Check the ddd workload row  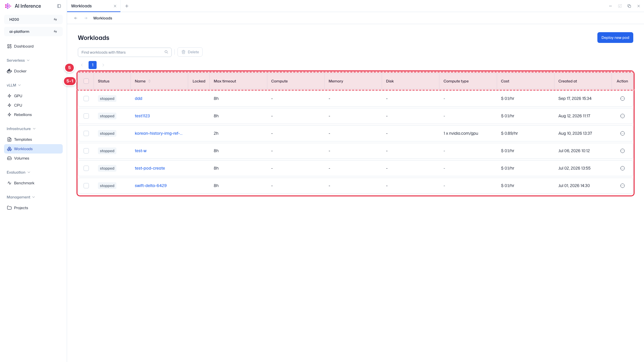[x=86, y=99]
